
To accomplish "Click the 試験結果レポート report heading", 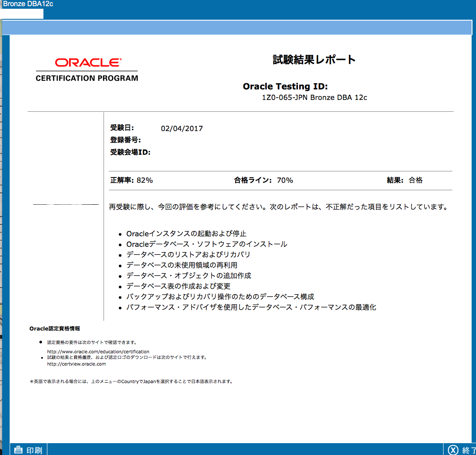I will 314,60.
